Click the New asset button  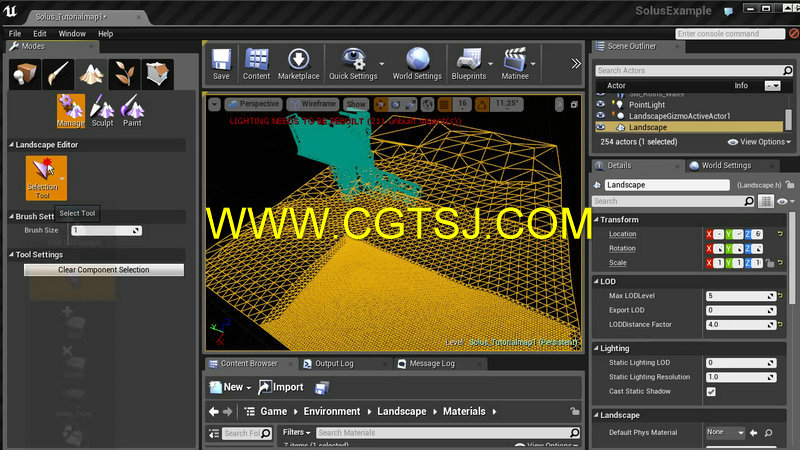tap(231, 387)
